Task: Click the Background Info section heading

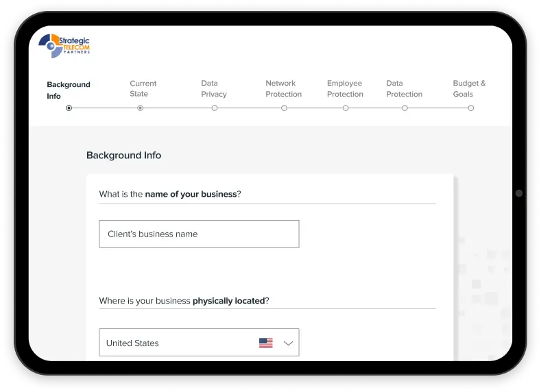Action: 123,156
